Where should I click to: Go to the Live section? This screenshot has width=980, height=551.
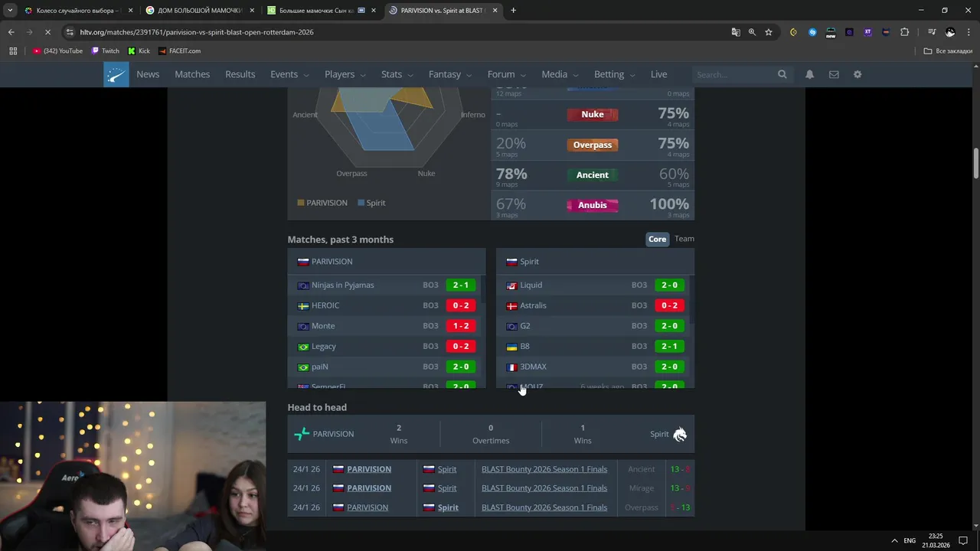tap(658, 74)
